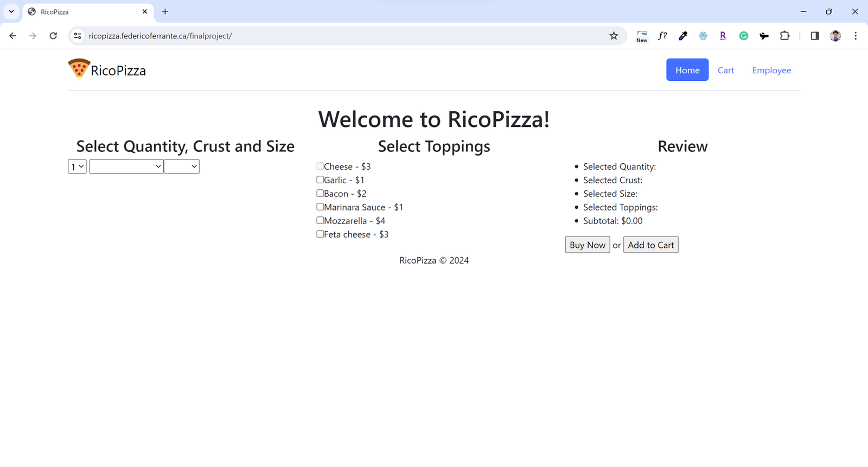Click the RicoPizza pizza slice logo

[79, 69]
